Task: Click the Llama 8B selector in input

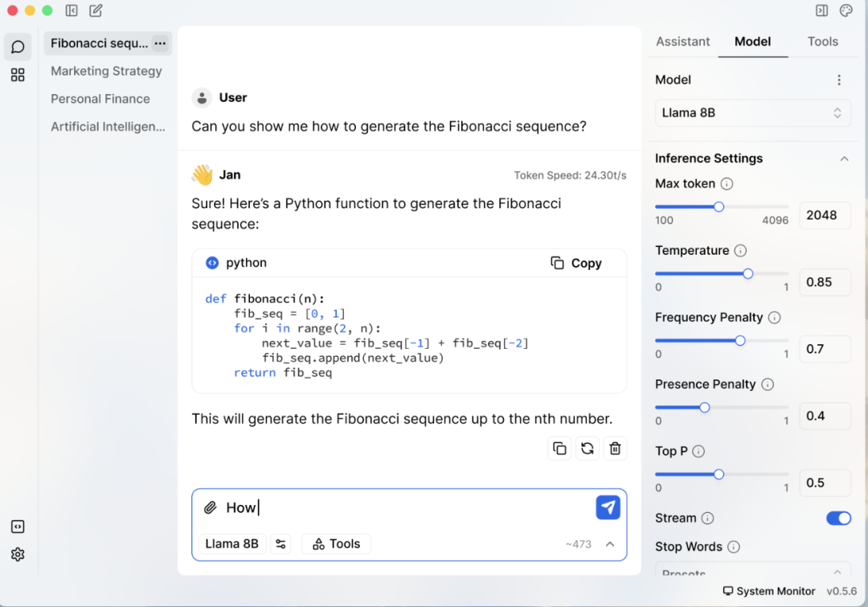Action: (x=232, y=543)
